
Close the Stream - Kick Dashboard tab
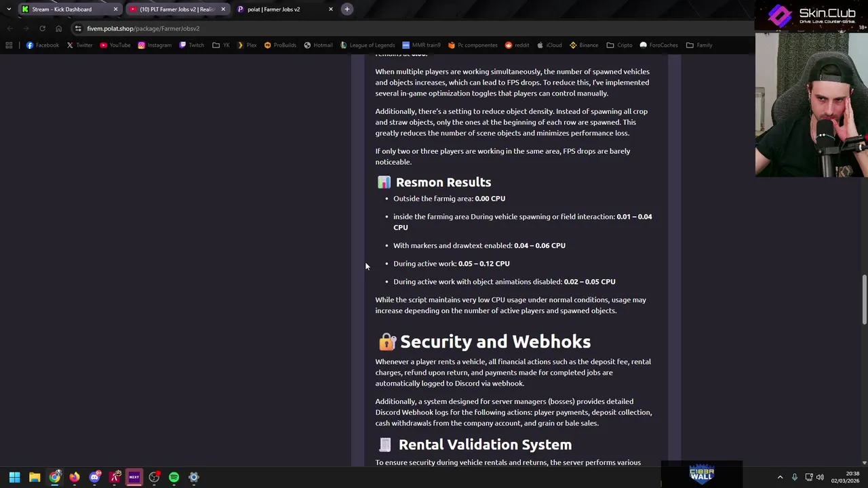(115, 9)
